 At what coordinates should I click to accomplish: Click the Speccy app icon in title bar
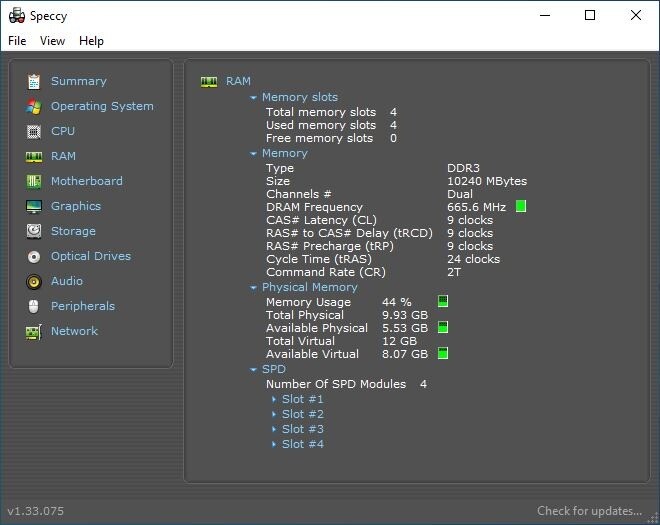coord(17,16)
